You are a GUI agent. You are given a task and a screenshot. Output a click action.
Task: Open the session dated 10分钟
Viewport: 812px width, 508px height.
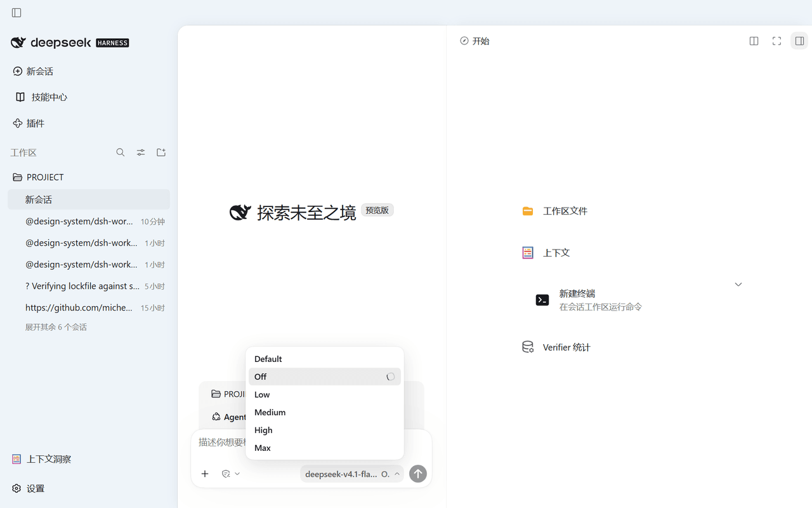coord(89,222)
